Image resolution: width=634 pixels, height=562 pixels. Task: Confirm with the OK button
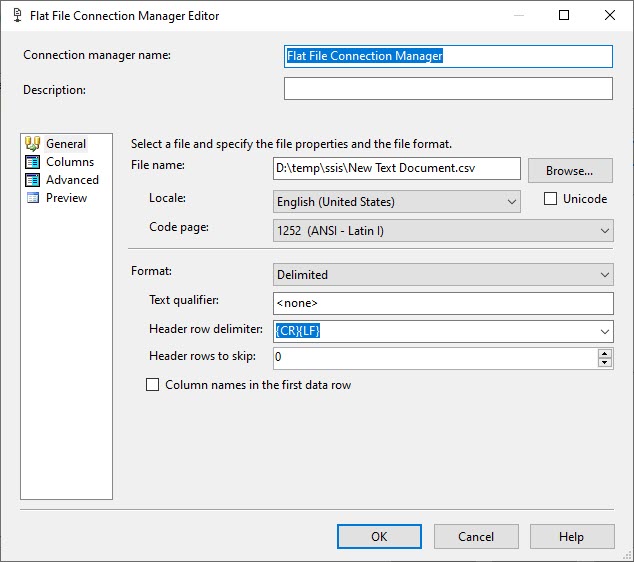tap(379, 537)
